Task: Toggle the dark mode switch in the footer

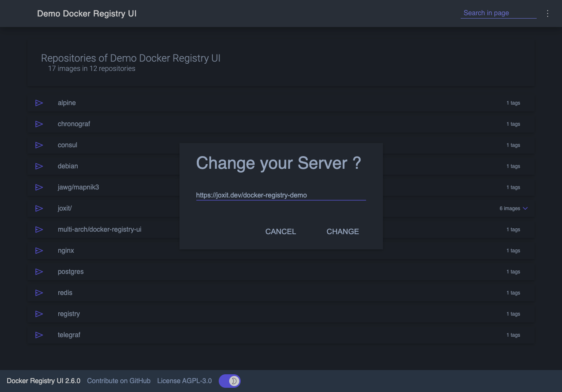Action: tap(230, 381)
